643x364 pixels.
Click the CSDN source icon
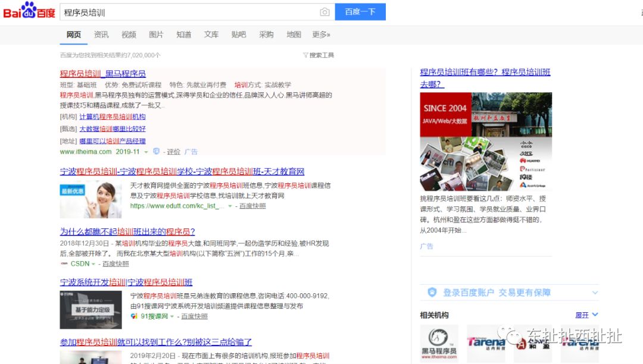[x=64, y=263]
